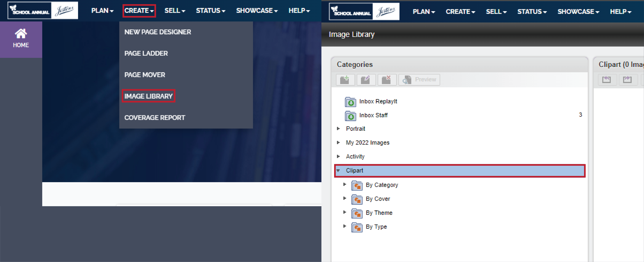Open the SHOWCASE menu in the left window
644x262 pixels.
coord(257,11)
